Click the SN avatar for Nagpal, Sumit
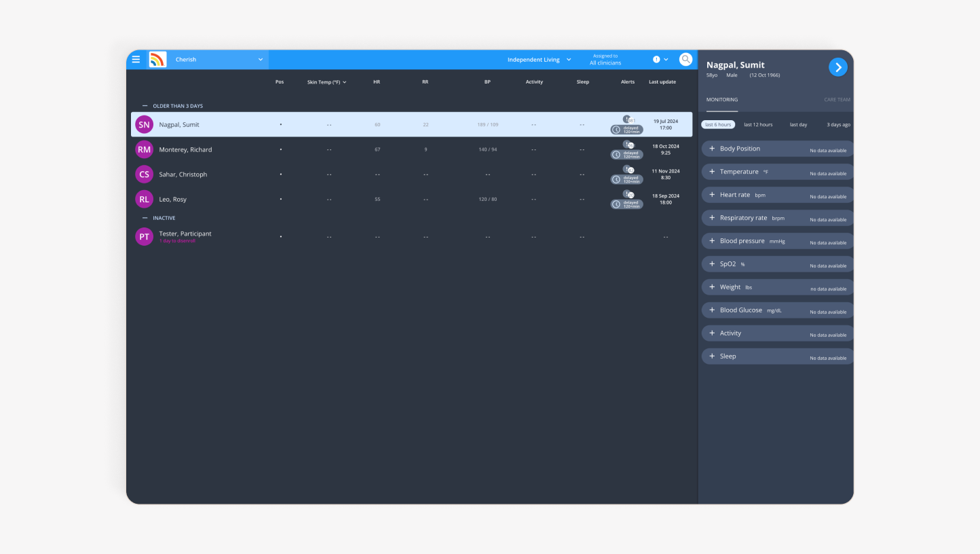The image size is (980, 554). [x=144, y=125]
